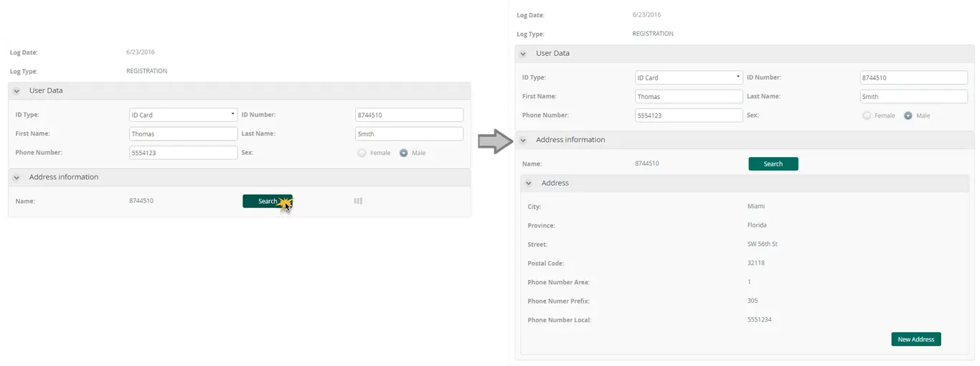Collapse User Data section in left form
980x366 pixels.
(x=17, y=91)
